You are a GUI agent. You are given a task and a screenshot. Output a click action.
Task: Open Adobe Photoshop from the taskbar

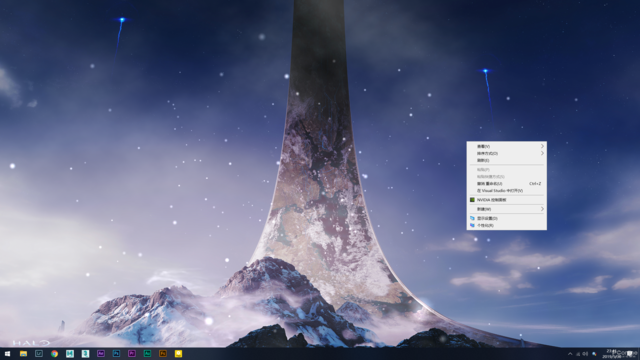(x=116, y=353)
